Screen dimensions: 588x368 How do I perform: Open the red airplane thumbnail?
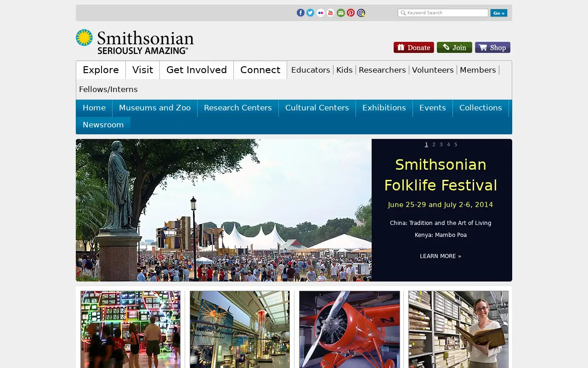tap(350, 329)
